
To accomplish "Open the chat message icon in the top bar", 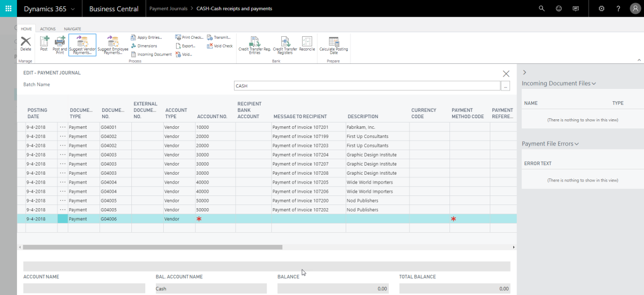I will point(575,9).
